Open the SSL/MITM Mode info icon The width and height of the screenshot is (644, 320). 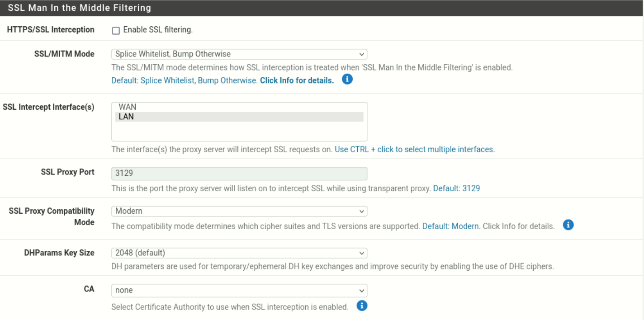(x=347, y=80)
